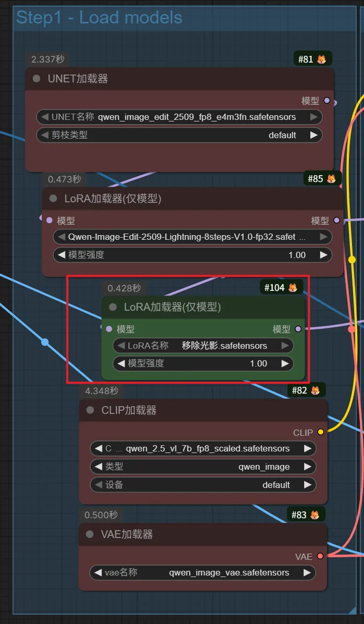Click the 4.348秒 execution time label
Viewport: 364px width, 624px height.
102,391
